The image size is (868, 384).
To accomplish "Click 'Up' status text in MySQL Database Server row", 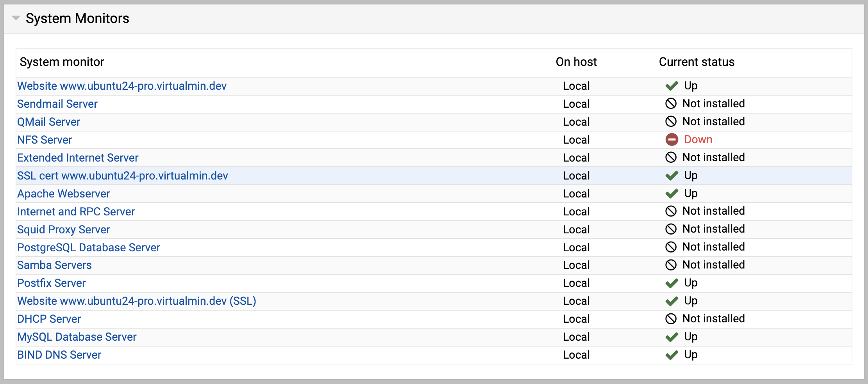I will coord(691,337).
